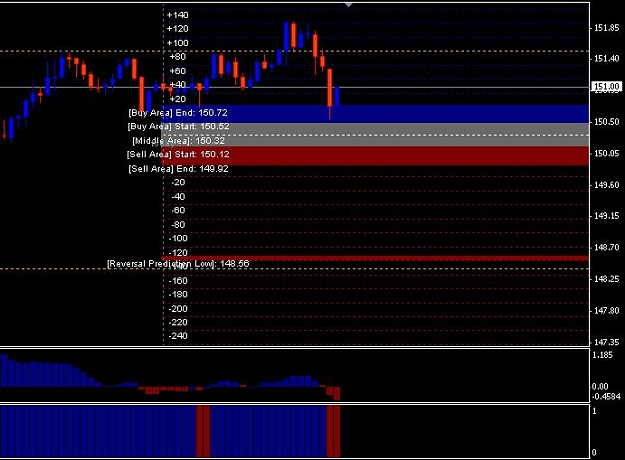This screenshot has width=625, height=460.
Task: Click 150.50 on the price scale
Action: (x=607, y=122)
